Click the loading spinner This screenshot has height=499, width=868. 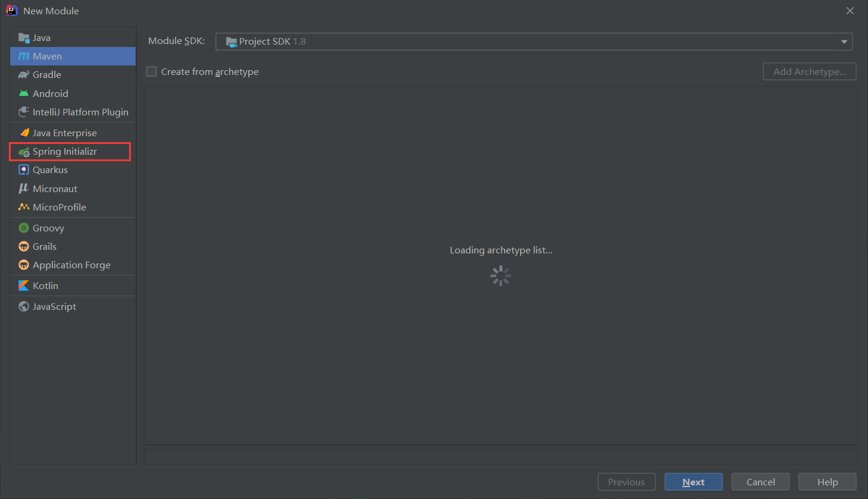tap(501, 275)
